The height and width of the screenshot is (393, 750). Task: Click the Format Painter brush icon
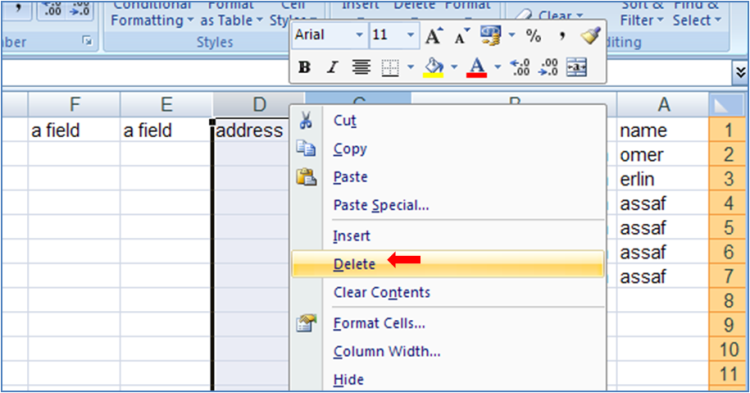click(x=590, y=36)
